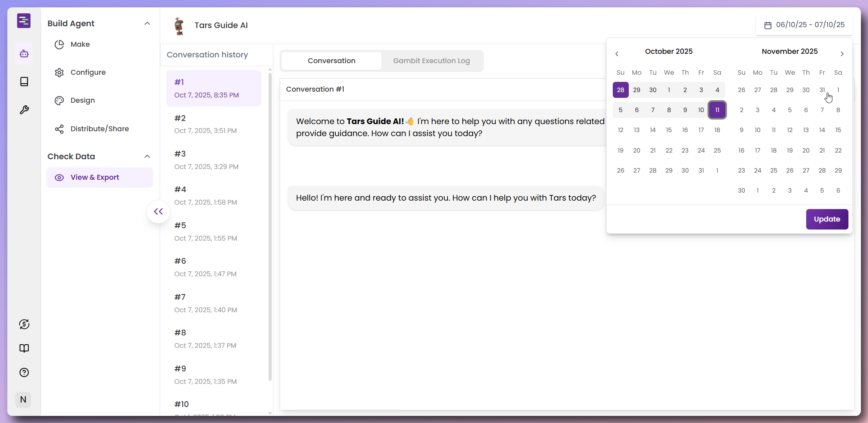Screen dimensions: 868x423
Task: Click the Tars Guide AI robot avatar
Action: click(x=179, y=26)
